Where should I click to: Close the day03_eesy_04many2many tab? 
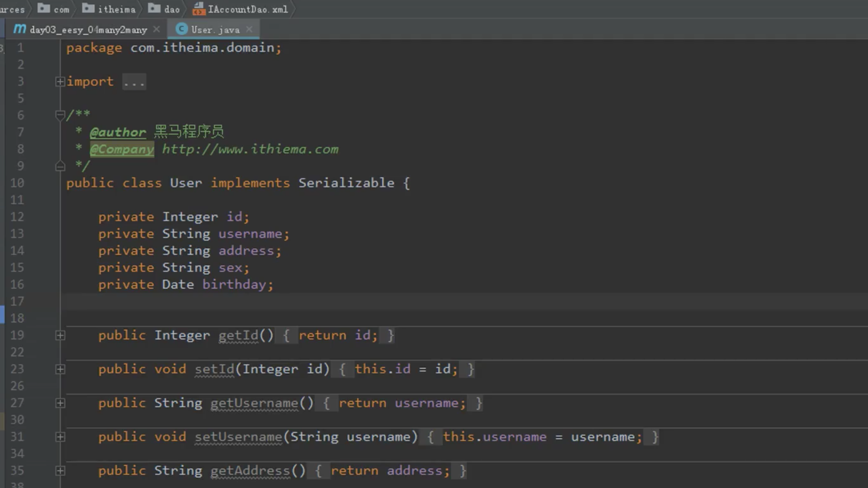click(156, 29)
